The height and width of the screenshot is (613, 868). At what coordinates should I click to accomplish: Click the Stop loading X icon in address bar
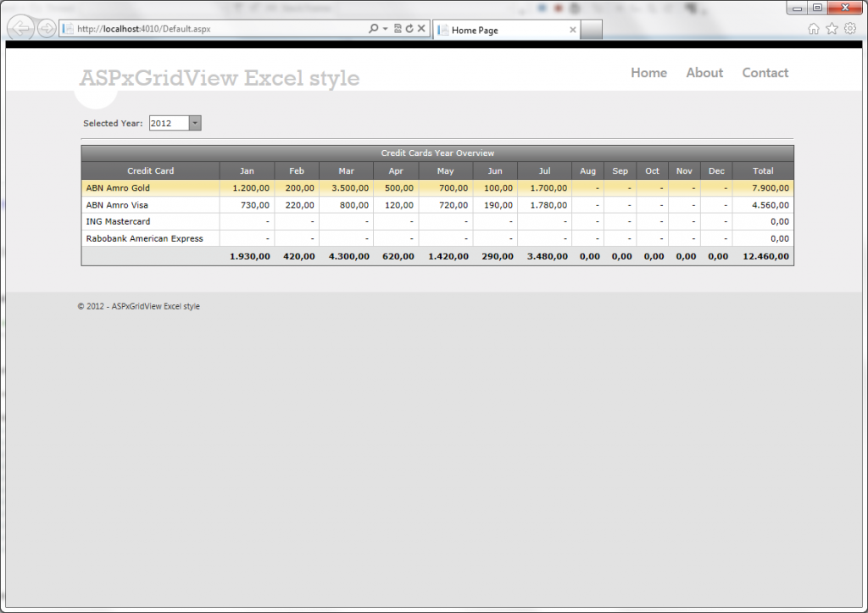pyautogui.click(x=421, y=29)
